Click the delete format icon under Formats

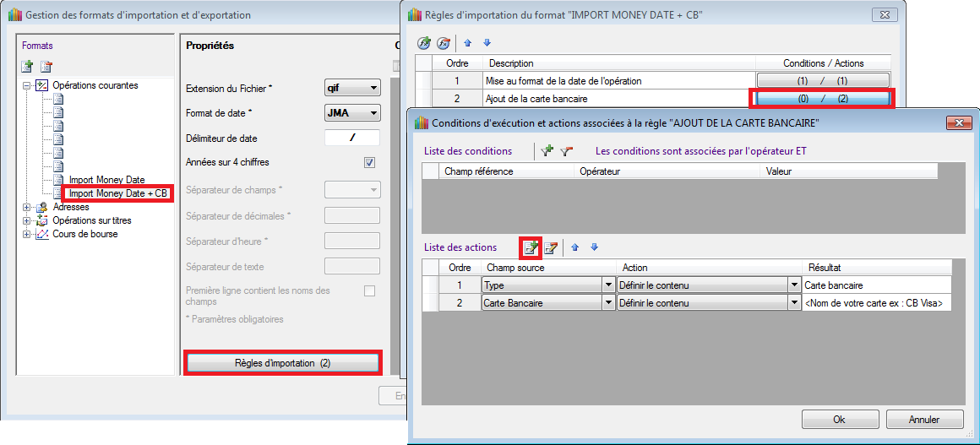click(x=46, y=66)
